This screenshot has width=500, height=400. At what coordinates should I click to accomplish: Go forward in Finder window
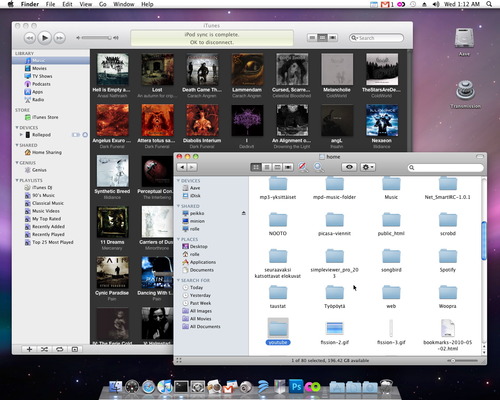192,167
